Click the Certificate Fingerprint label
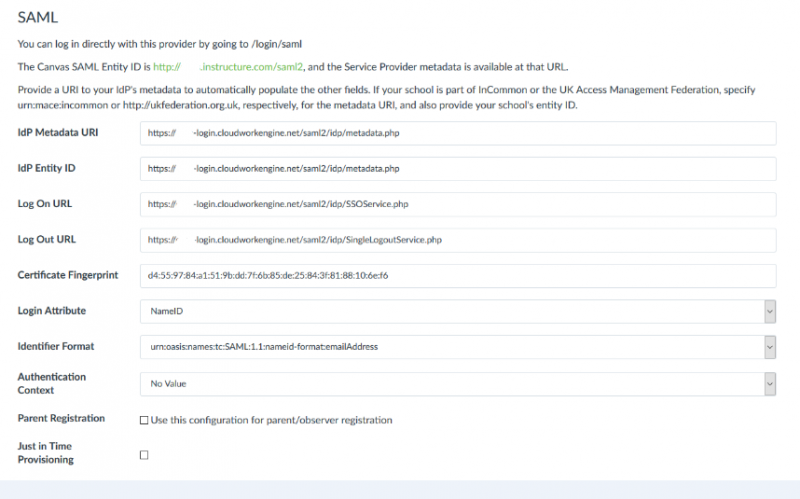This screenshot has width=800, height=499. 68,275
